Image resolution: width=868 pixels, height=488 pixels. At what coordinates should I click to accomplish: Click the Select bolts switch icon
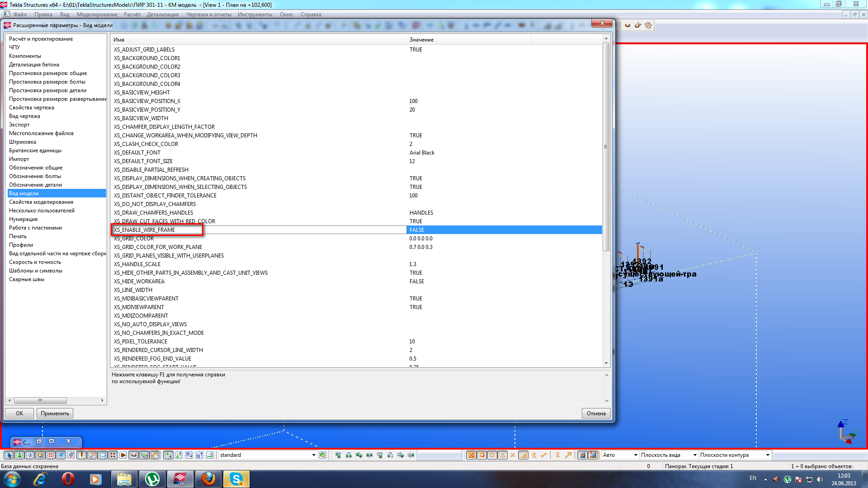[113, 455]
